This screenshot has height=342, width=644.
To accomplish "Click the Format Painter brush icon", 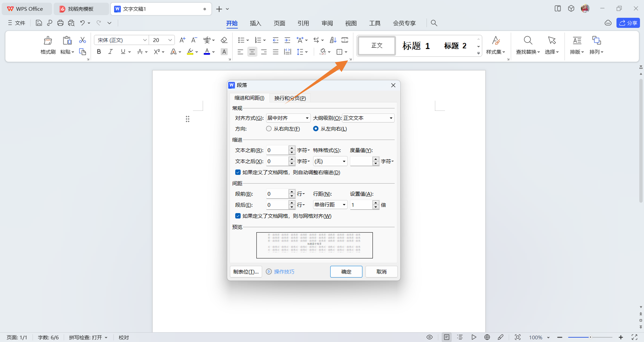I will point(48,41).
